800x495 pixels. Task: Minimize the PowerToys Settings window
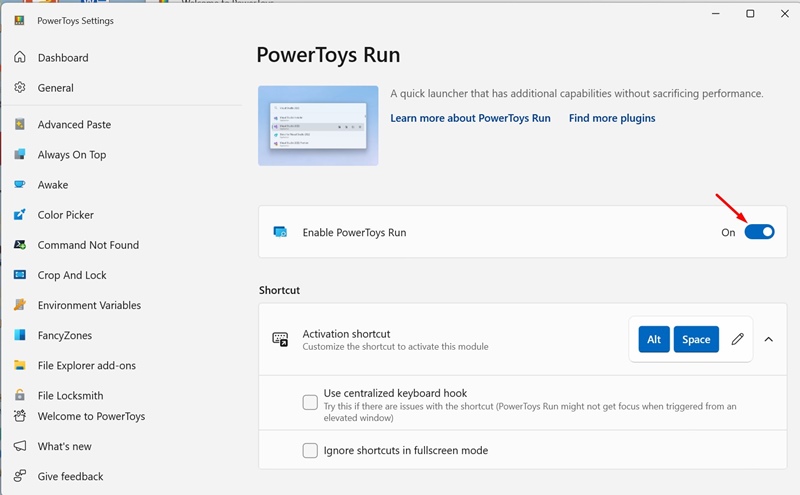tap(716, 14)
